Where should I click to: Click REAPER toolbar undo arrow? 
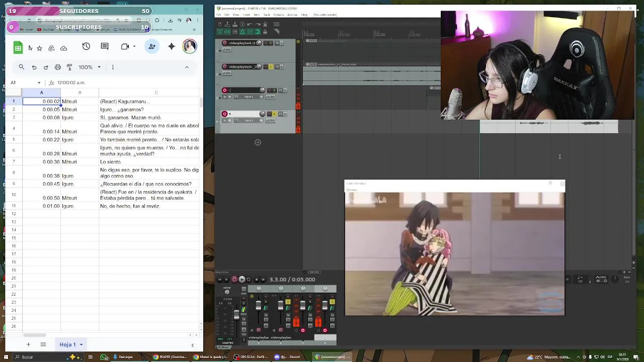pos(250,24)
